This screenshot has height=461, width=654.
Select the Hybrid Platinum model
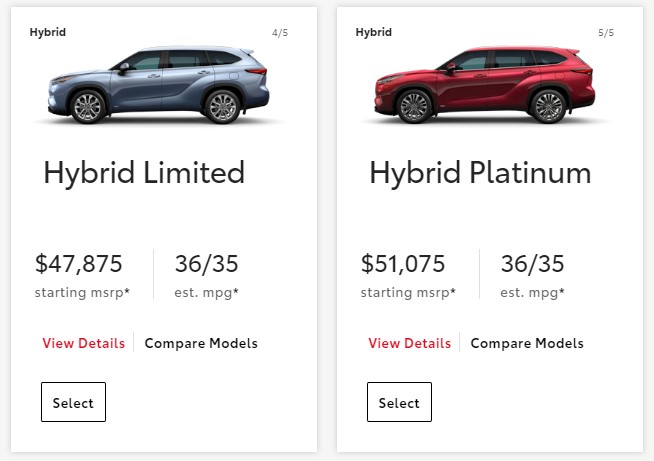[x=399, y=402]
